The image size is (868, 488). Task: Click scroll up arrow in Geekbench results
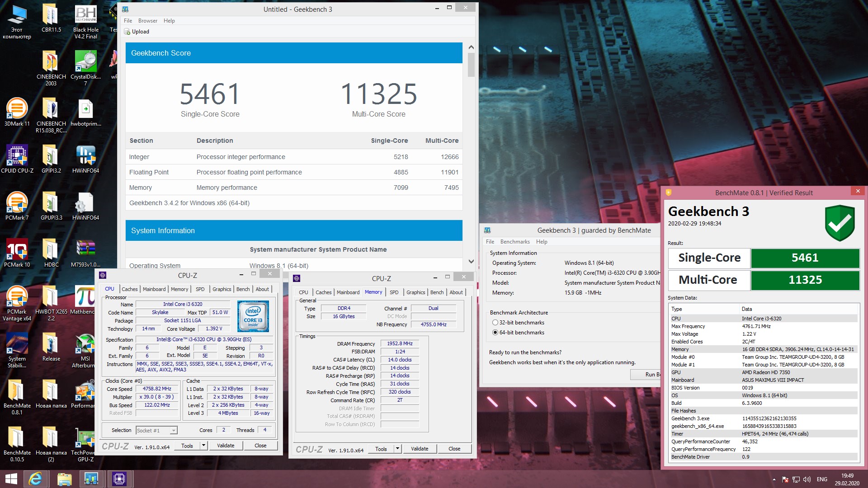tap(471, 47)
